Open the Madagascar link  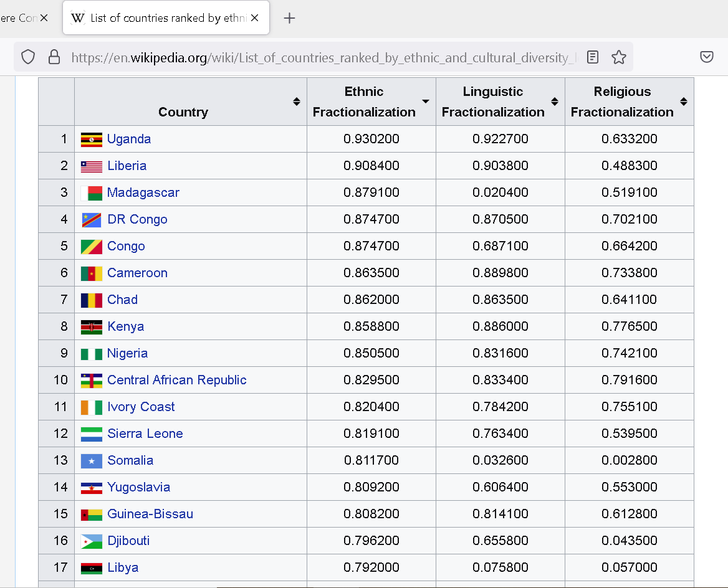(x=143, y=193)
